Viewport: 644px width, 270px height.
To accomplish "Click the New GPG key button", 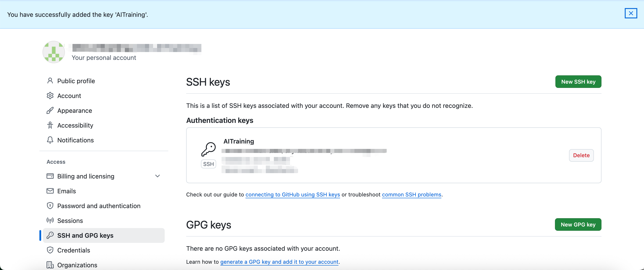I will click(x=578, y=224).
